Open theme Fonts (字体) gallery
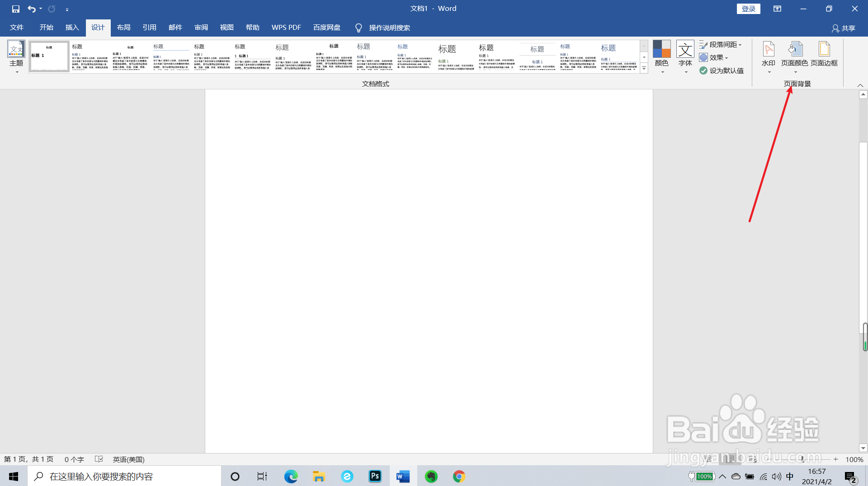 [x=685, y=57]
